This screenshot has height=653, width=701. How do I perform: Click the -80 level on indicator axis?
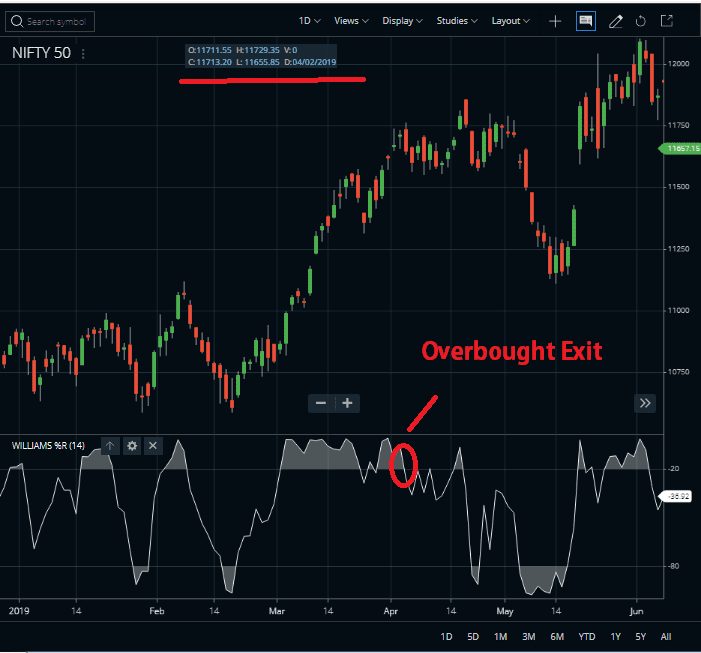tap(674, 566)
